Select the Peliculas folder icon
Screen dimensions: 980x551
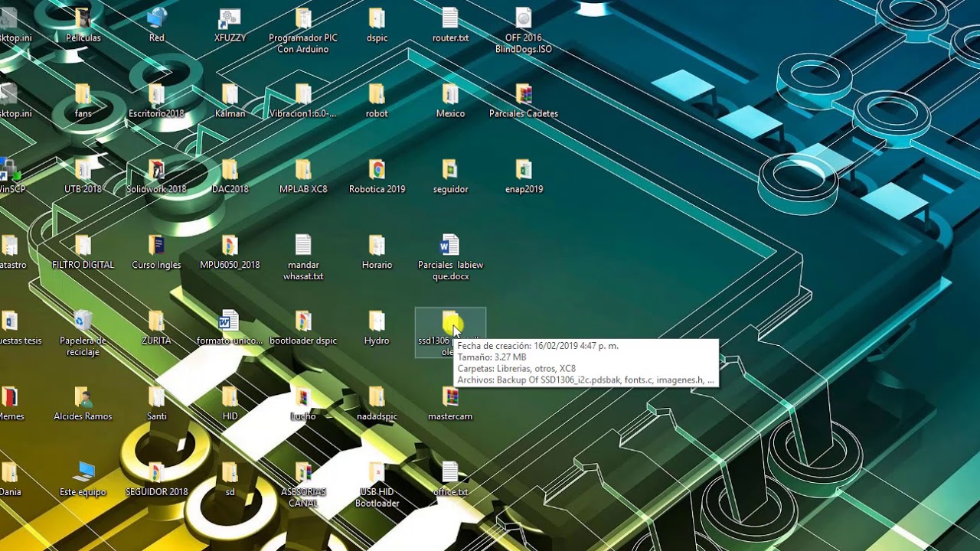tap(83, 18)
